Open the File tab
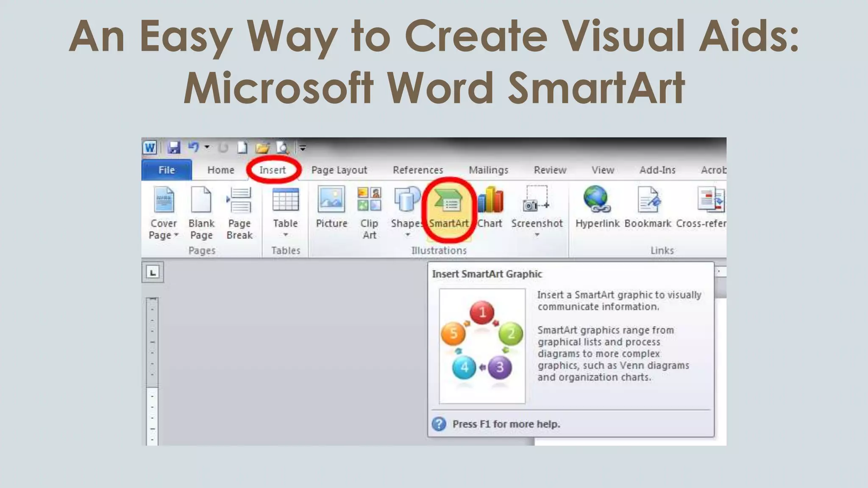Viewport: 868px width, 488px height. click(x=167, y=170)
